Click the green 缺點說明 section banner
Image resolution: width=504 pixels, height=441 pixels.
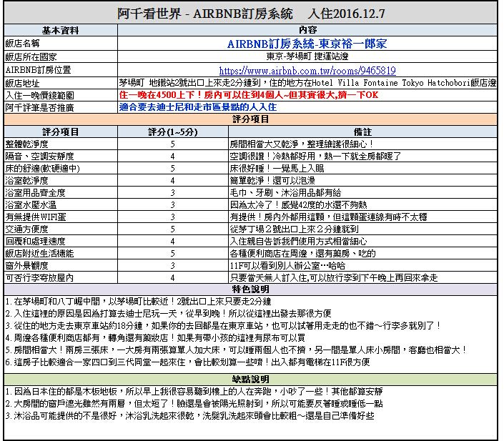click(251, 380)
